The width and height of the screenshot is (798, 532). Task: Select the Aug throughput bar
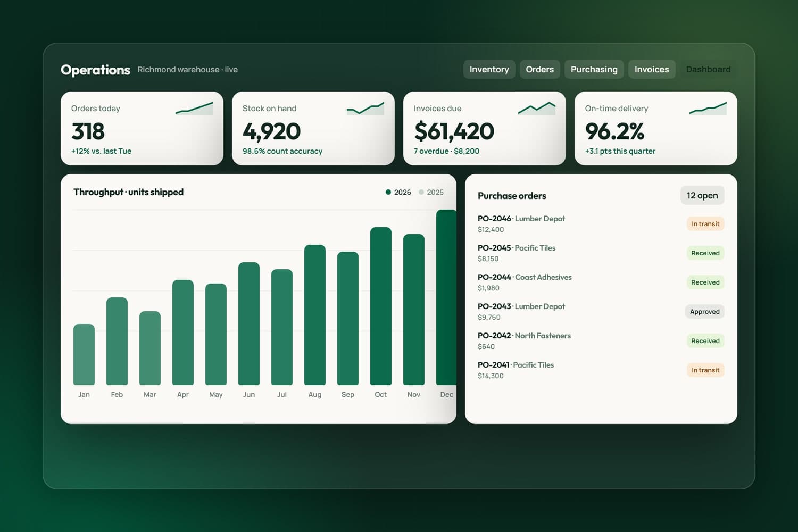point(315,315)
